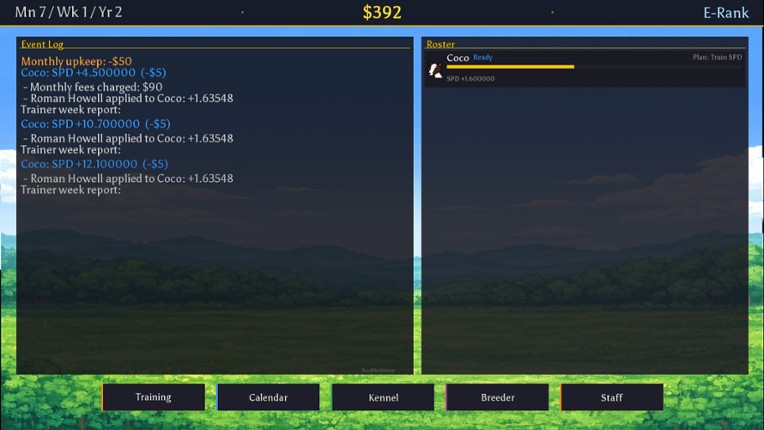Open the Calendar screen
This screenshot has width=764, height=430.
pyautogui.click(x=268, y=397)
